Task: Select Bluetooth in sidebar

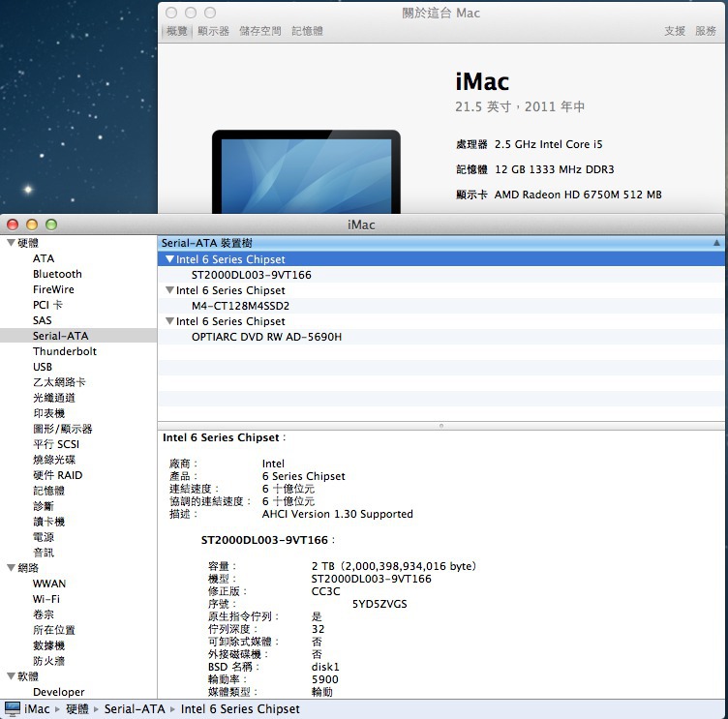Action: [x=57, y=274]
